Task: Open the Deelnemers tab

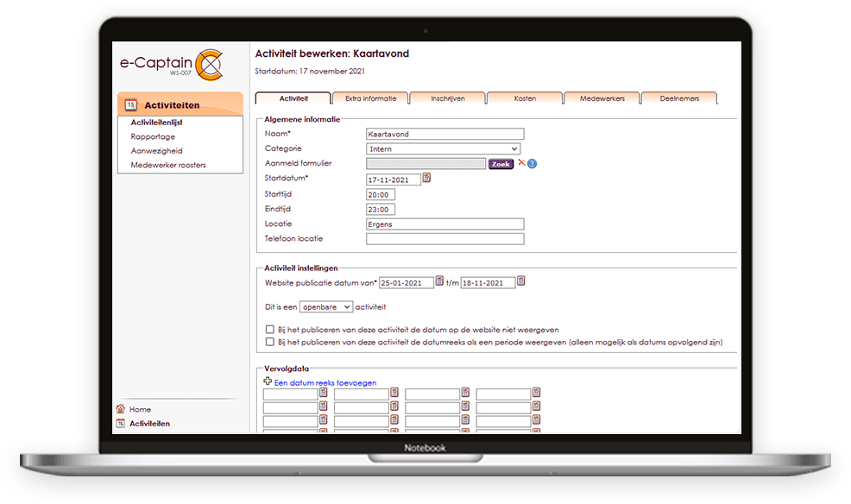Action: click(679, 98)
